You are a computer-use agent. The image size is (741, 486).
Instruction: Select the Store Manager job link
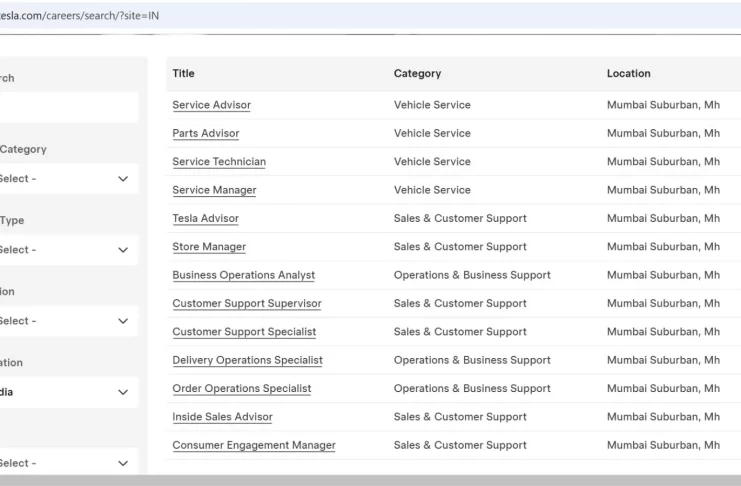coord(209,247)
